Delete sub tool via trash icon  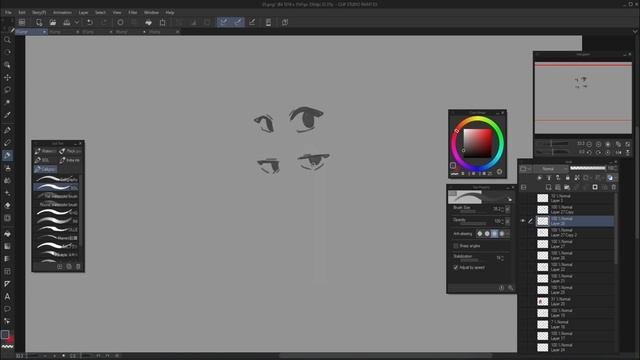point(78,267)
